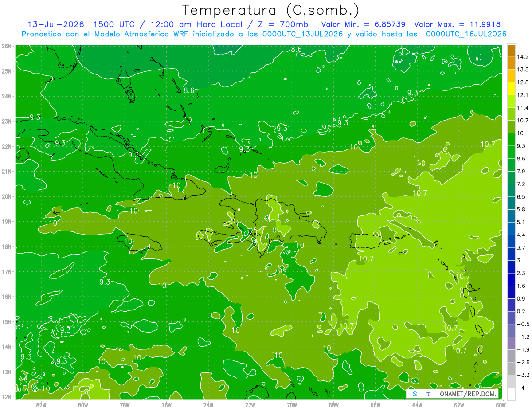The width and height of the screenshot is (532, 411).
Task: Click the "23N" latitude axis label
Action: point(7,121)
